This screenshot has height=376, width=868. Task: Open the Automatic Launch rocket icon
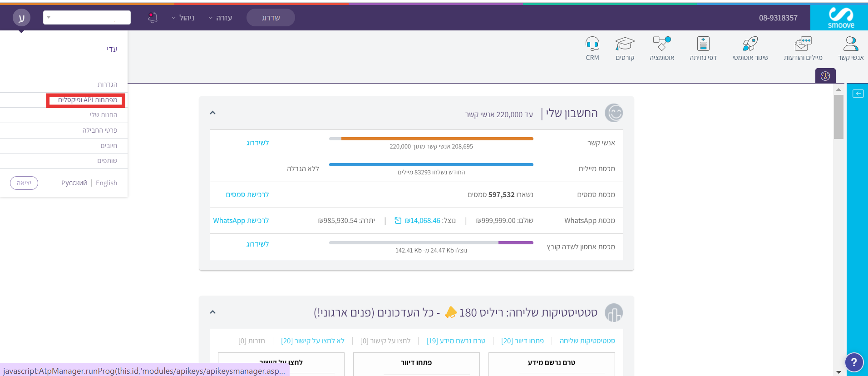tap(750, 45)
